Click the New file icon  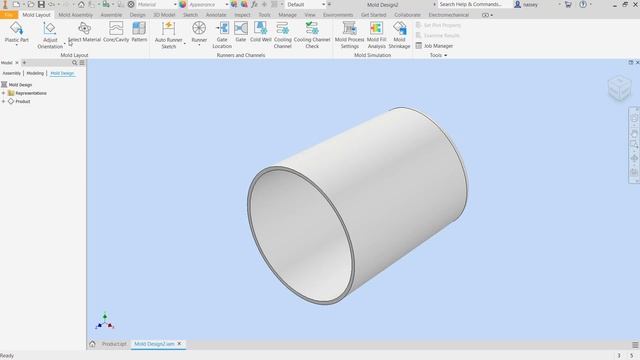(x=16, y=4)
